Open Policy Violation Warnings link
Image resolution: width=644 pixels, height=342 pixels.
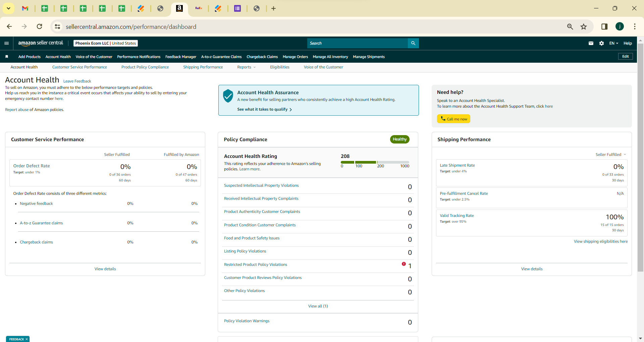pyautogui.click(x=247, y=321)
